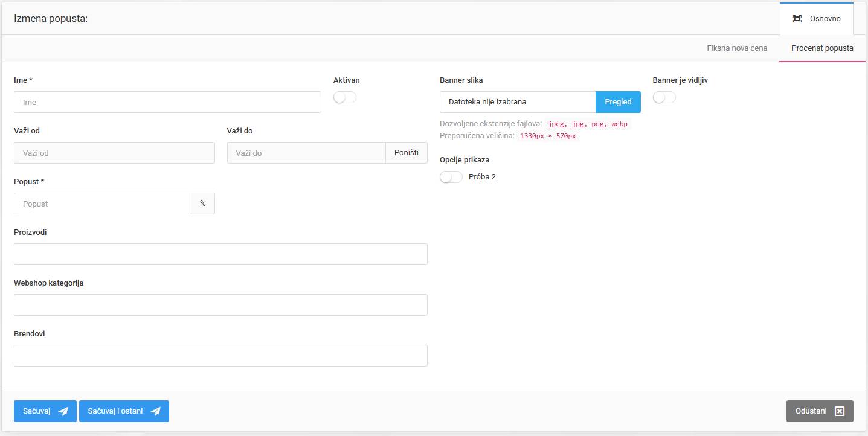
Task: Open the Proizvodi selection field
Action: [220, 254]
